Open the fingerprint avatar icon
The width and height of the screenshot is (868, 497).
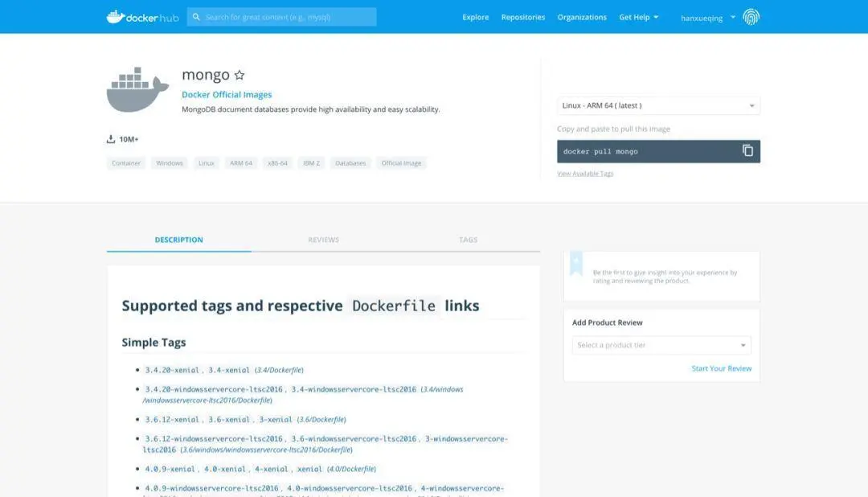click(751, 17)
